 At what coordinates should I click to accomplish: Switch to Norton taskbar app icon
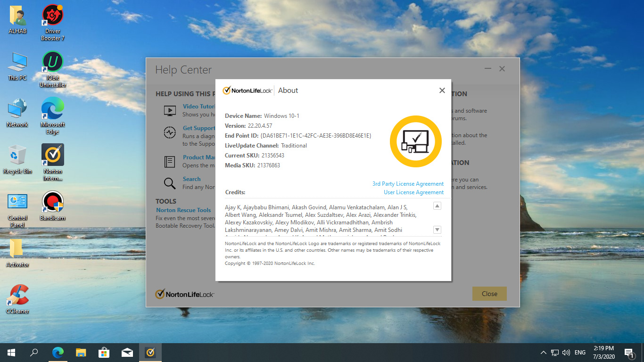[150, 353]
